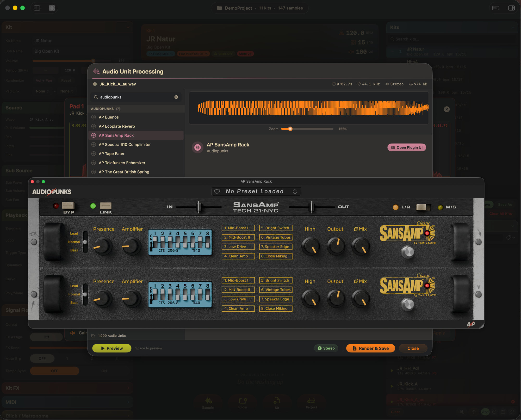Expand the MIDI section

67,402
